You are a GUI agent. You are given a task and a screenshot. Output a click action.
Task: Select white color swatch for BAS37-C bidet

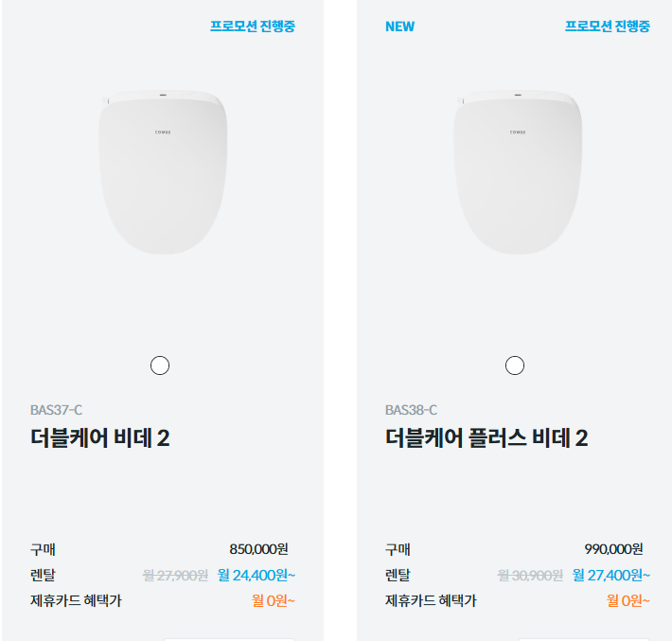(x=160, y=365)
